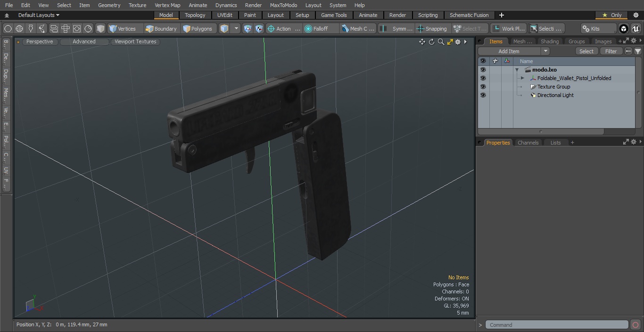Click the Action Center crosshair icon
This screenshot has width=644, height=332.
(x=271, y=29)
